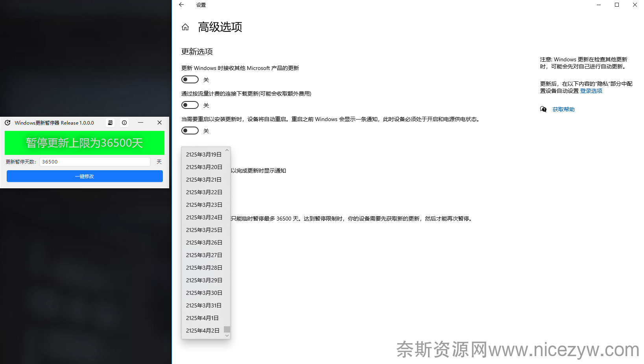Maximize the Settings window
Image resolution: width=644 pixels, height=364 pixels.
click(x=617, y=5)
